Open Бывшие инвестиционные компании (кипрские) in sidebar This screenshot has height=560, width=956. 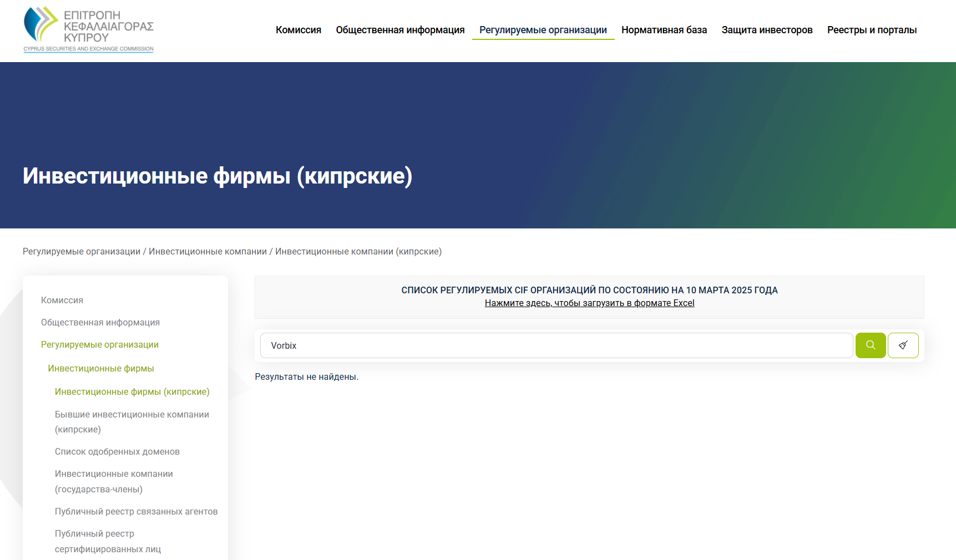click(x=132, y=422)
